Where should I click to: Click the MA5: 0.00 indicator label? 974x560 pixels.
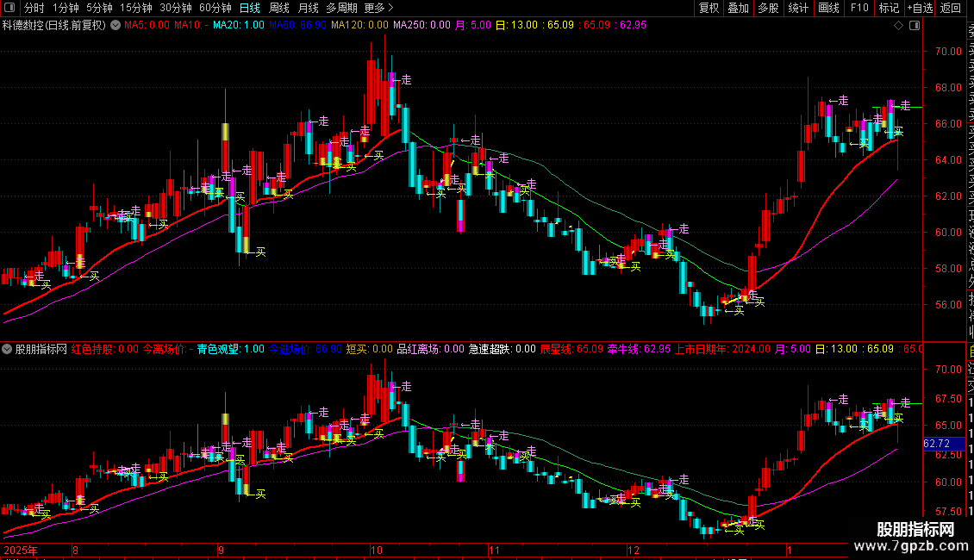click(147, 26)
